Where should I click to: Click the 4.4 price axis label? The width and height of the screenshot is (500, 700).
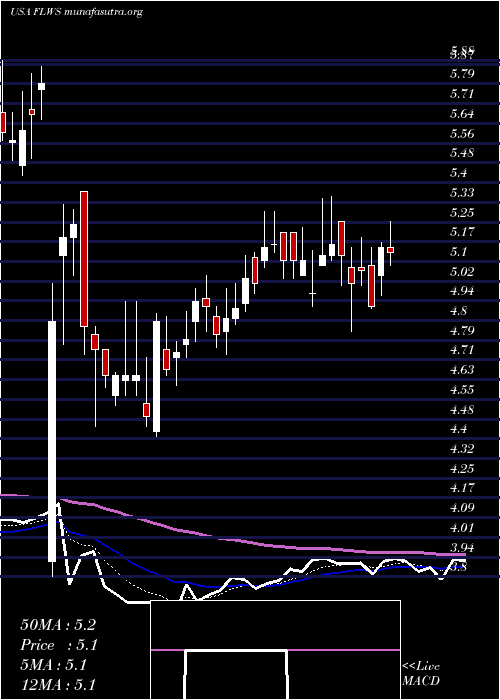click(x=458, y=429)
